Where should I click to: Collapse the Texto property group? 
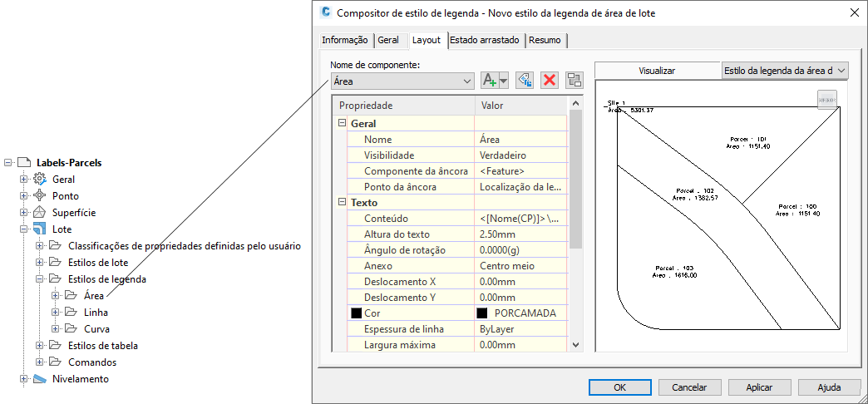pyautogui.click(x=342, y=203)
